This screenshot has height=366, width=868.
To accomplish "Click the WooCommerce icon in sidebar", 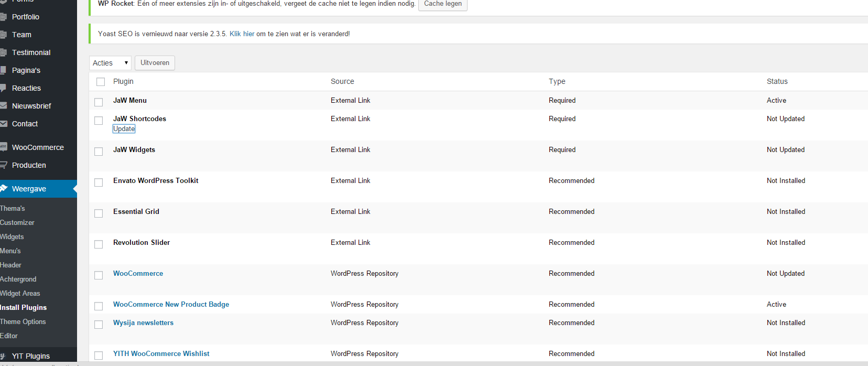I will [x=3, y=147].
